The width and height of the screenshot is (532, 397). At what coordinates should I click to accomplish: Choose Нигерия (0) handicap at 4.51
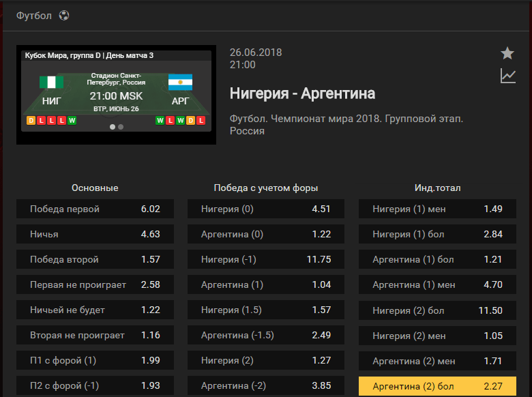tap(266, 209)
